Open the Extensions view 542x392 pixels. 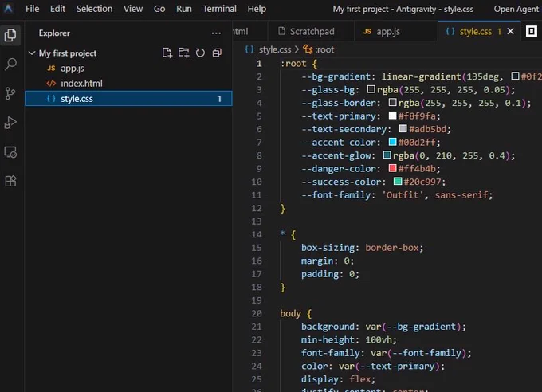click(x=10, y=181)
